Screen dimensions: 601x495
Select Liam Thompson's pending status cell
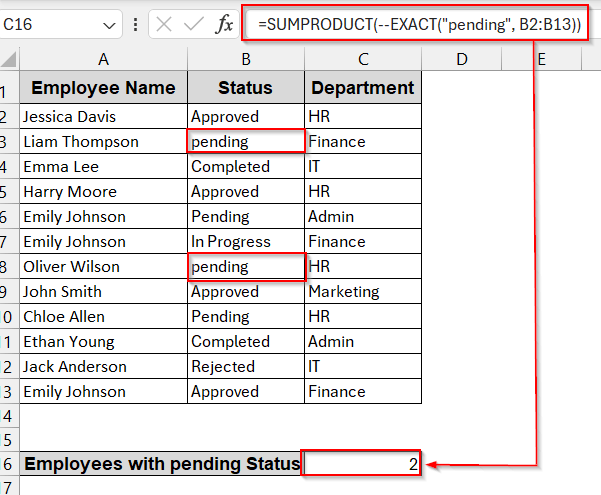point(245,142)
